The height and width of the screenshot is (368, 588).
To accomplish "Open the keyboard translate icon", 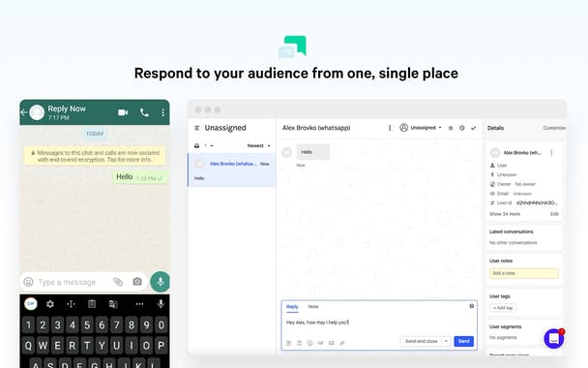I will pos(113,304).
